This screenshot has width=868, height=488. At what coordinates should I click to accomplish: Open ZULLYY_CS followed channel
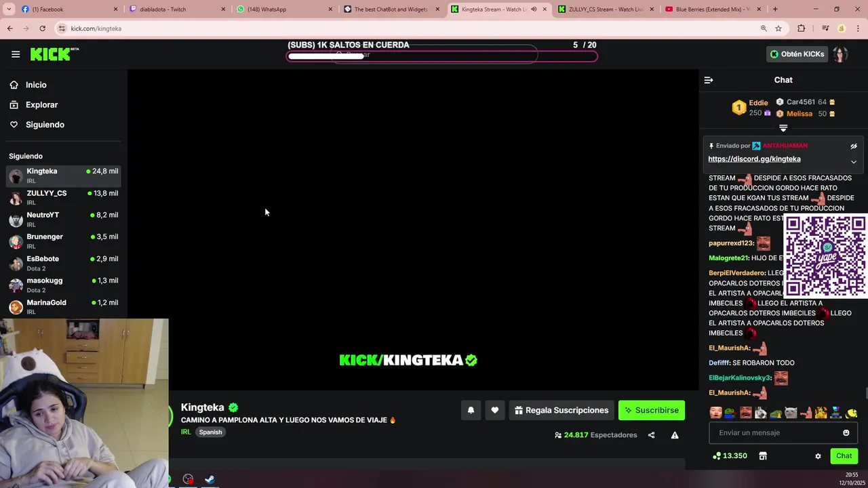pos(64,197)
